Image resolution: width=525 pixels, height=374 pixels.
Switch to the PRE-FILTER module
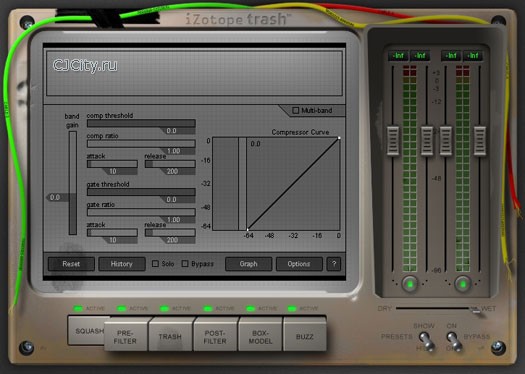pyautogui.click(x=125, y=336)
